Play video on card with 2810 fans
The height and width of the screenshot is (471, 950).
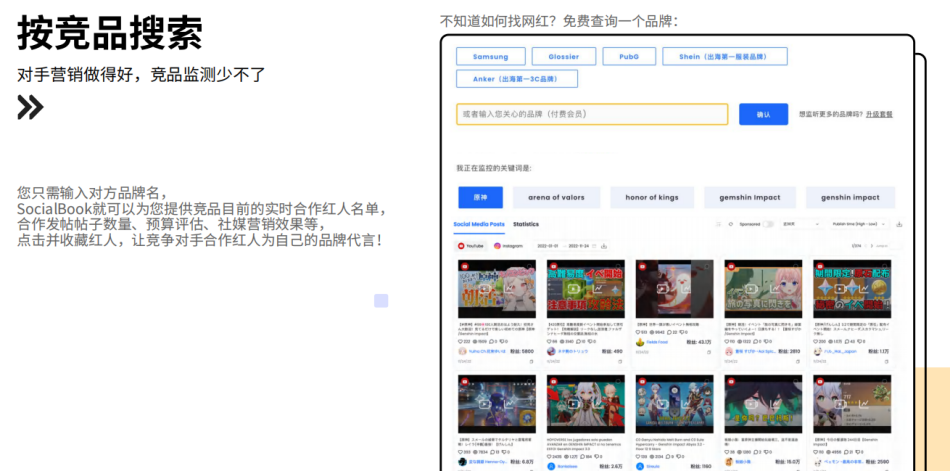(752, 289)
